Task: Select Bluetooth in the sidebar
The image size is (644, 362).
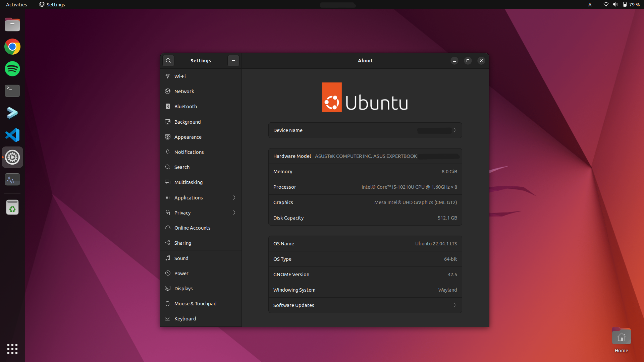Action: (x=185, y=106)
